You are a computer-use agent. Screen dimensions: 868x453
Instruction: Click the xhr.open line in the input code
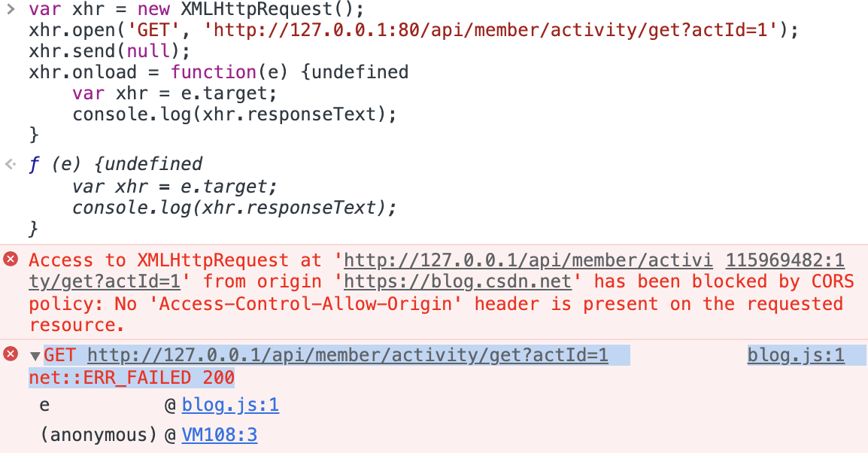414,29
